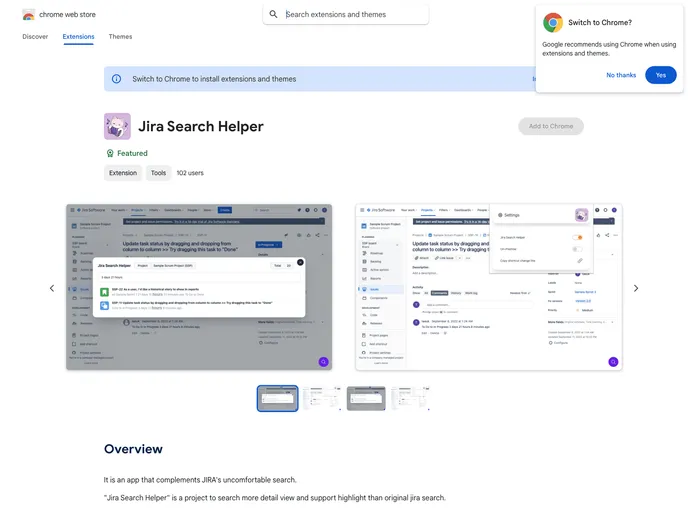Open the first large search popup screenshot
Image resolution: width=688 pixels, height=512 pixels.
199,287
